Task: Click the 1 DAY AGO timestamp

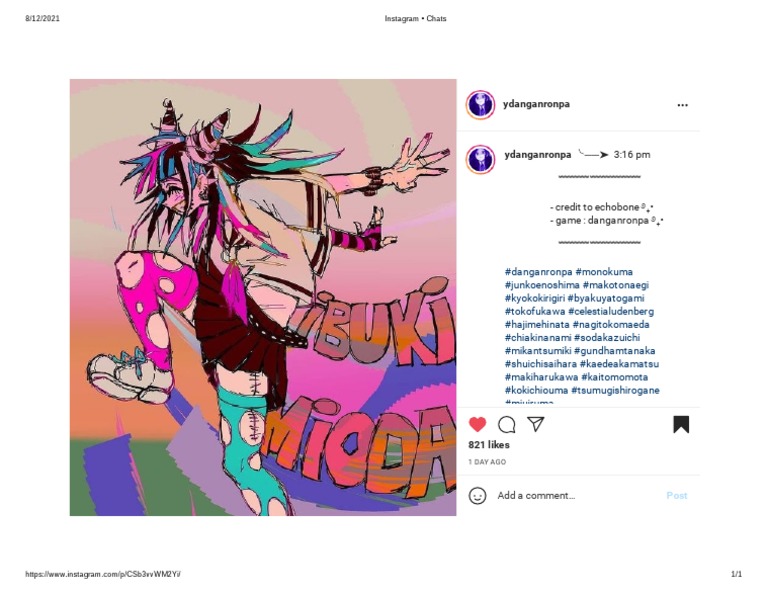Action: click(x=487, y=462)
